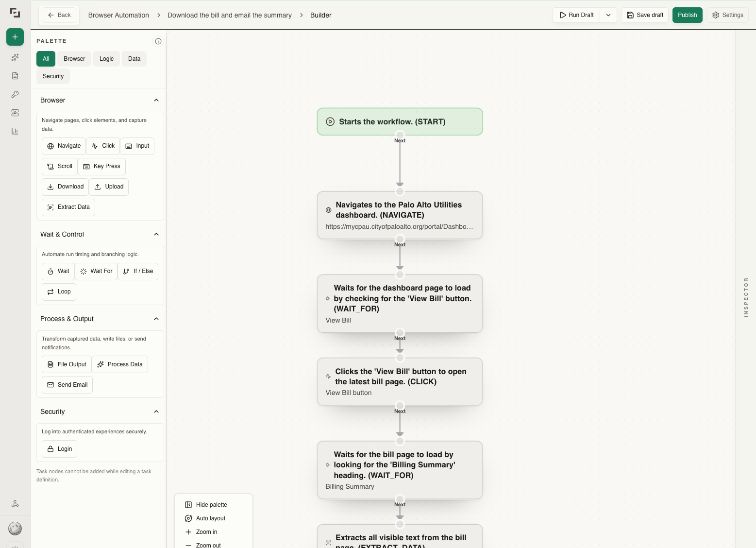Open the document icon in the sidebar
Screen dimensions: 756x548
click(15, 76)
